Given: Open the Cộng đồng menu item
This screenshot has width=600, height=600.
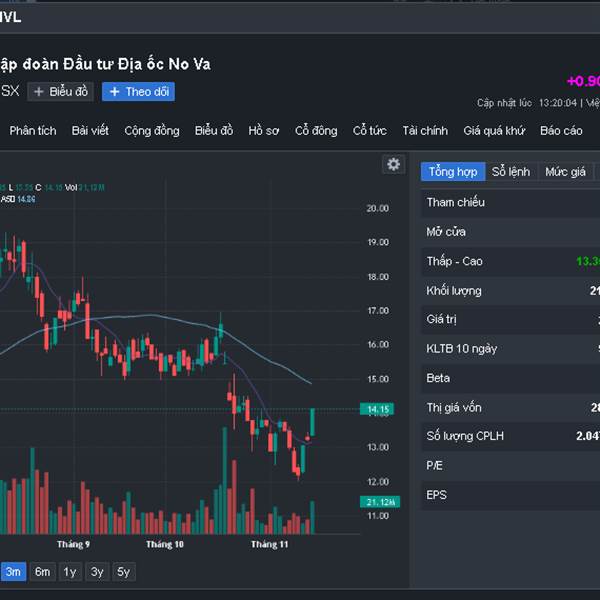Looking at the screenshot, I should click(152, 131).
